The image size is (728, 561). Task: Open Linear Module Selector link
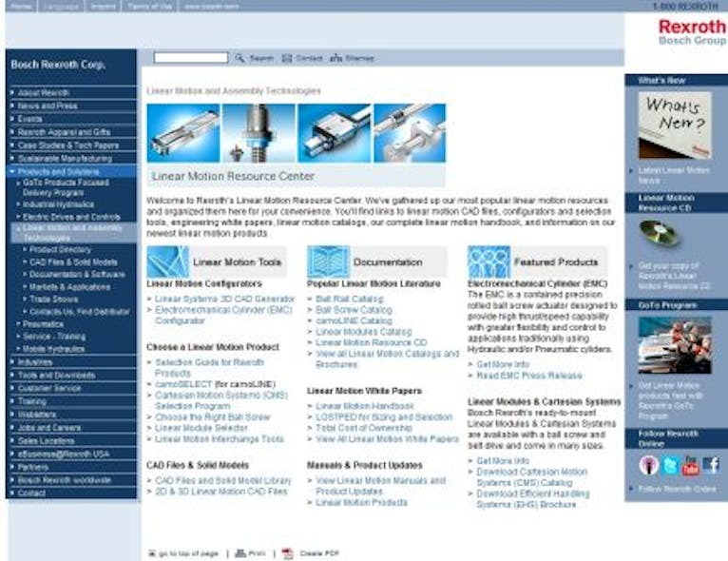click(201, 428)
